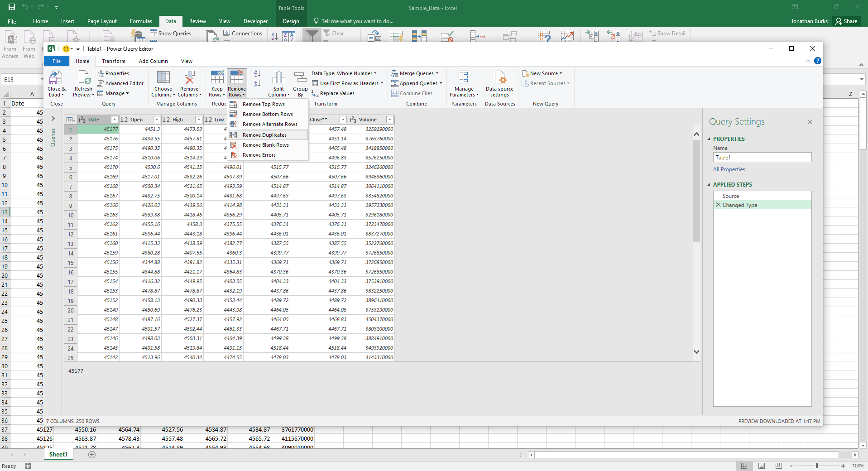Click the smiley feedback icon
868x471 pixels.
[x=66, y=49]
